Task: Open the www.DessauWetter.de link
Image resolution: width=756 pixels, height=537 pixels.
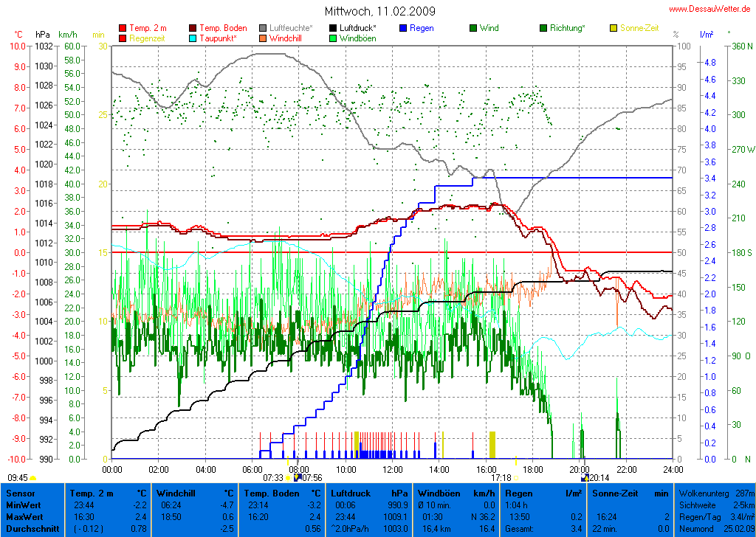Action: [x=709, y=9]
